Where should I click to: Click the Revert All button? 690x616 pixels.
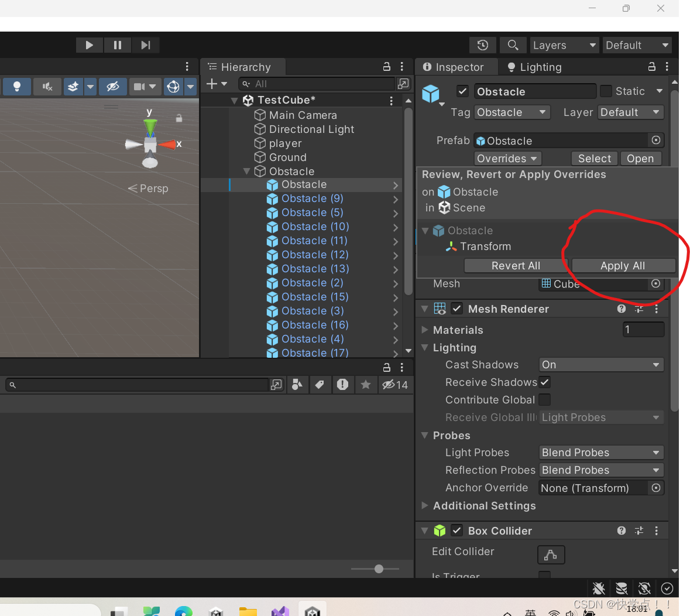516,265
